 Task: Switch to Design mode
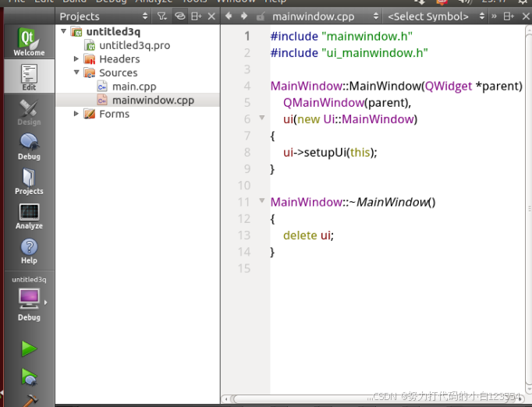pyautogui.click(x=29, y=112)
